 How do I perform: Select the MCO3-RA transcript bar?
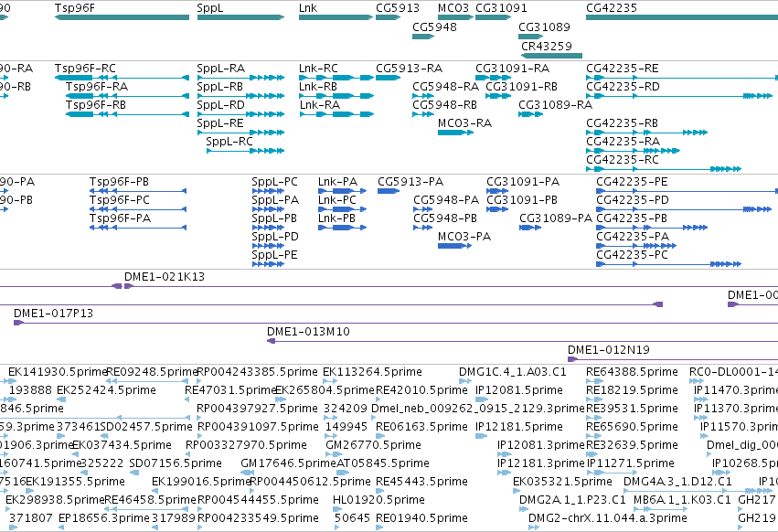coord(455,133)
